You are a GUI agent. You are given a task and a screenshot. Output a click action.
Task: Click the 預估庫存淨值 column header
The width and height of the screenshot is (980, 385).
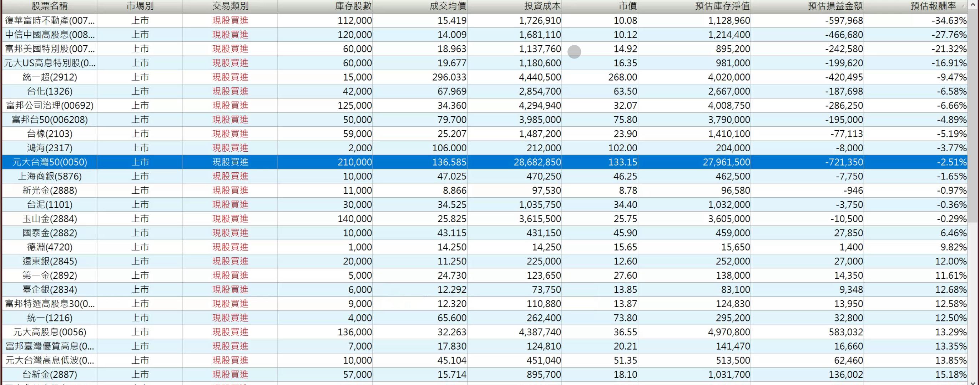tap(694, 6)
